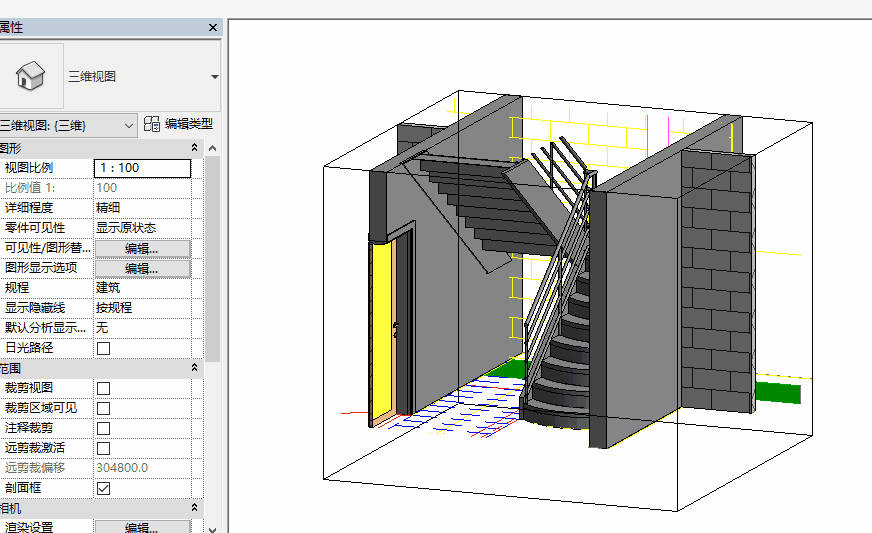872x533 pixels.
Task: Click the 视图比例 property label
Action: point(29,168)
